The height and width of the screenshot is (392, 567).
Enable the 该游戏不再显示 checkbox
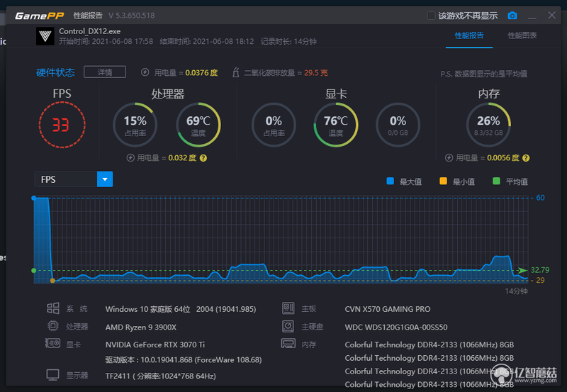(x=431, y=16)
